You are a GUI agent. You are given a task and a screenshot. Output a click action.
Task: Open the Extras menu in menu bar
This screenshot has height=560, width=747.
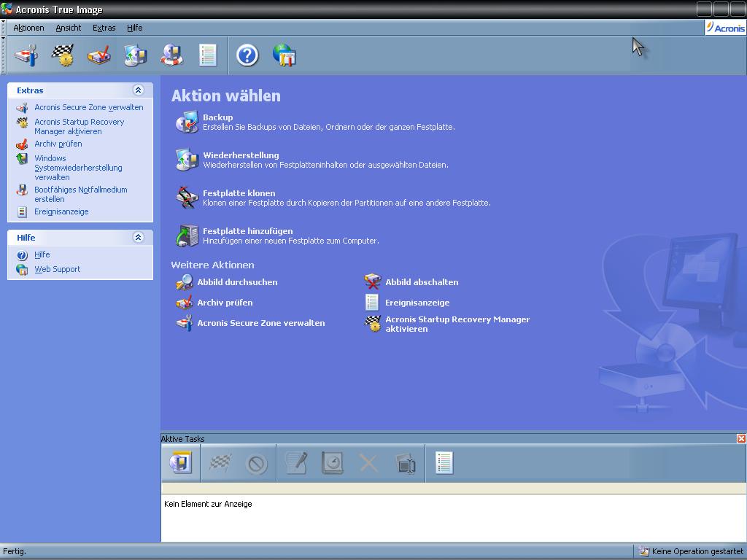click(104, 28)
